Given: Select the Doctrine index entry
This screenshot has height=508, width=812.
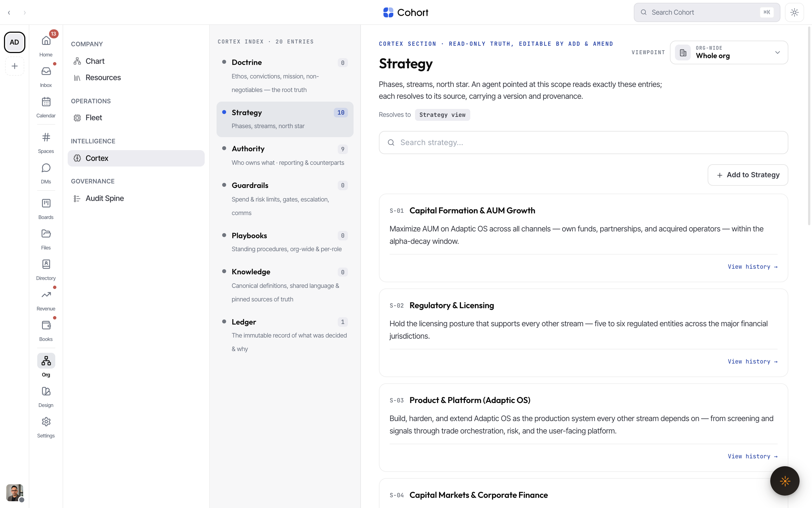Looking at the screenshot, I should click(285, 76).
